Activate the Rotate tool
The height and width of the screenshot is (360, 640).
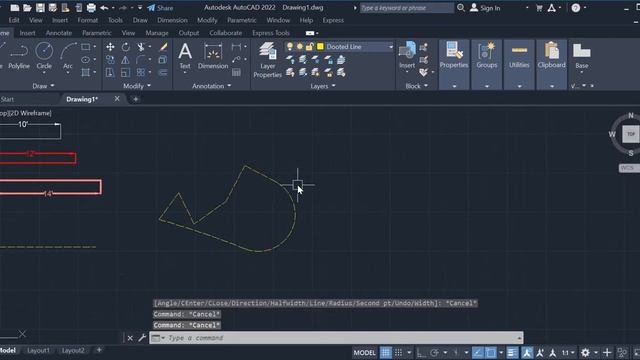(125, 47)
